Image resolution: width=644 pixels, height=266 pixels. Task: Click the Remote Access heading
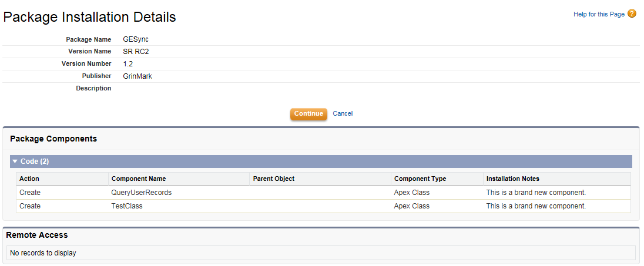[37, 235]
